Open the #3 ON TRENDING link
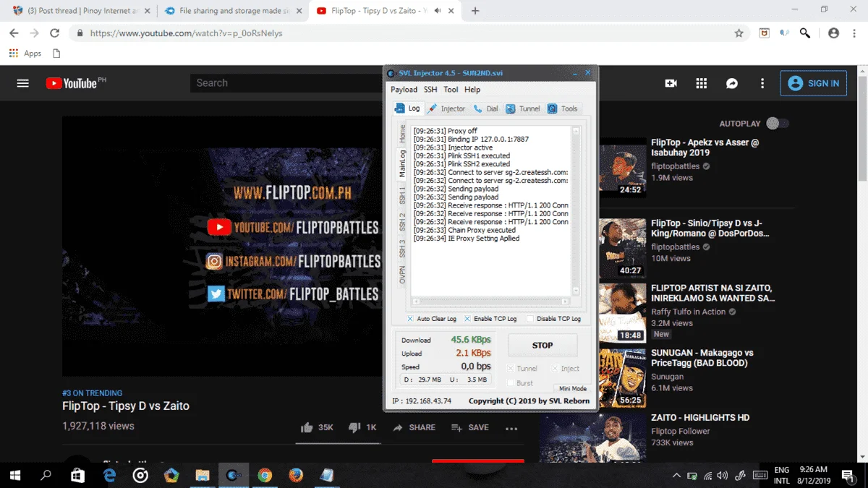Image resolution: width=868 pixels, height=488 pixels. [92, 393]
